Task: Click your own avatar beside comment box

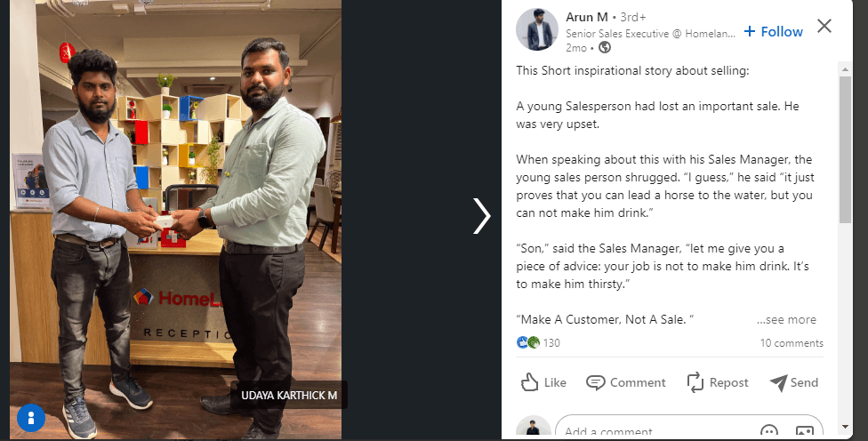Action: pos(534,429)
